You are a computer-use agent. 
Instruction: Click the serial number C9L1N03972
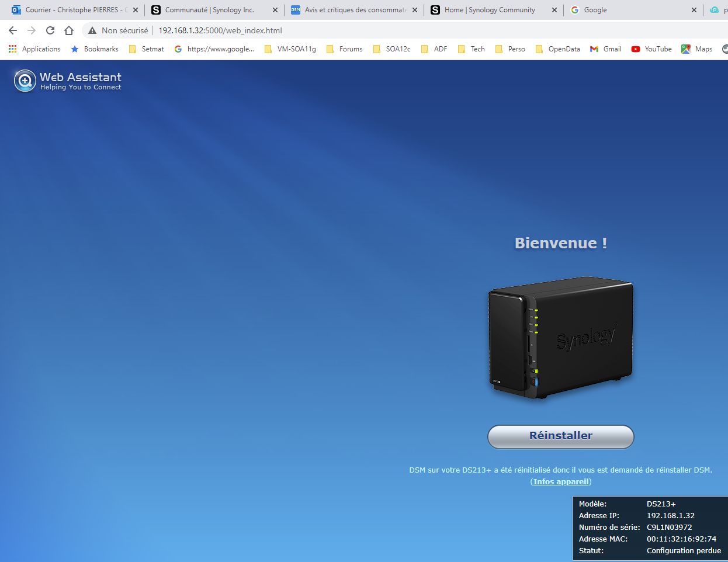click(669, 527)
